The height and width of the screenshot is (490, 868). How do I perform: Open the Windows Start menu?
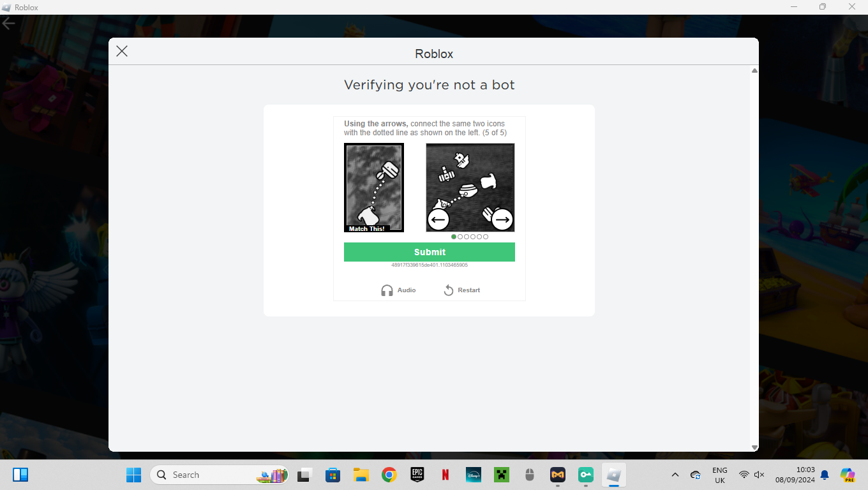pos(133,475)
